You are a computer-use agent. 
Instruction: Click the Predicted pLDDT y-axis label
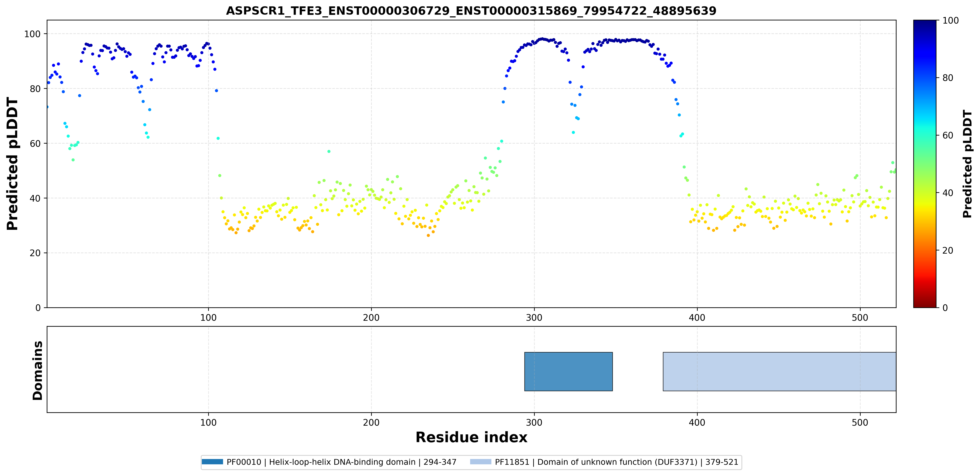pyautogui.click(x=13, y=164)
